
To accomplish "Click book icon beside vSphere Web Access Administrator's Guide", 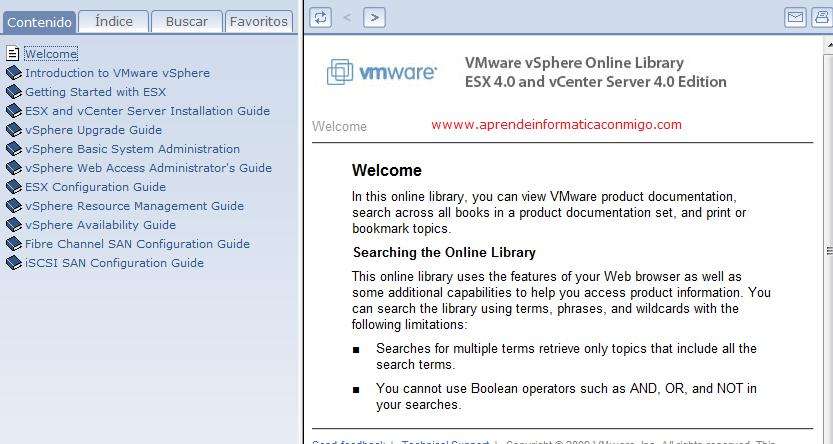I will pos(13,168).
